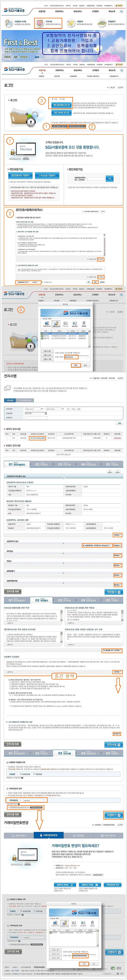This screenshot has width=127, height=980.
Task: Open the underlined policy number link in 계약자 전자서명 table
Action: 37,438
